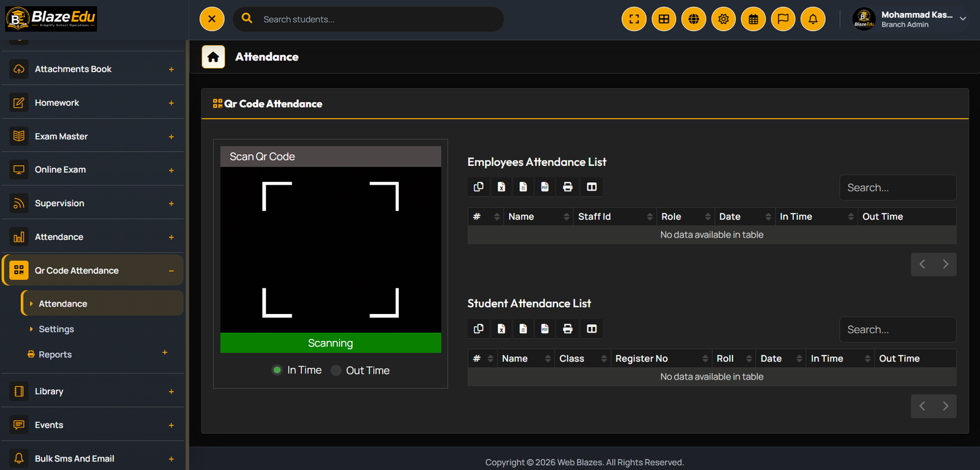Viewport: 980px width, 470px height.
Task: Select the In Time radio option
Action: pos(277,370)
